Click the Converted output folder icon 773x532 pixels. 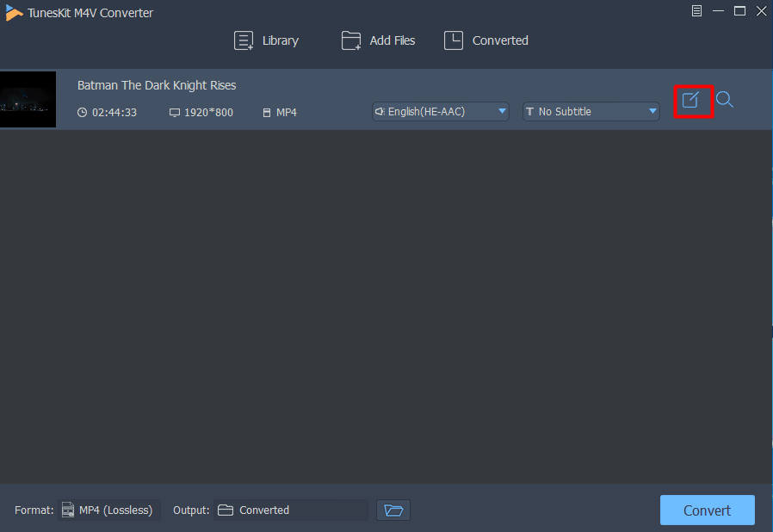click(226, 510)
